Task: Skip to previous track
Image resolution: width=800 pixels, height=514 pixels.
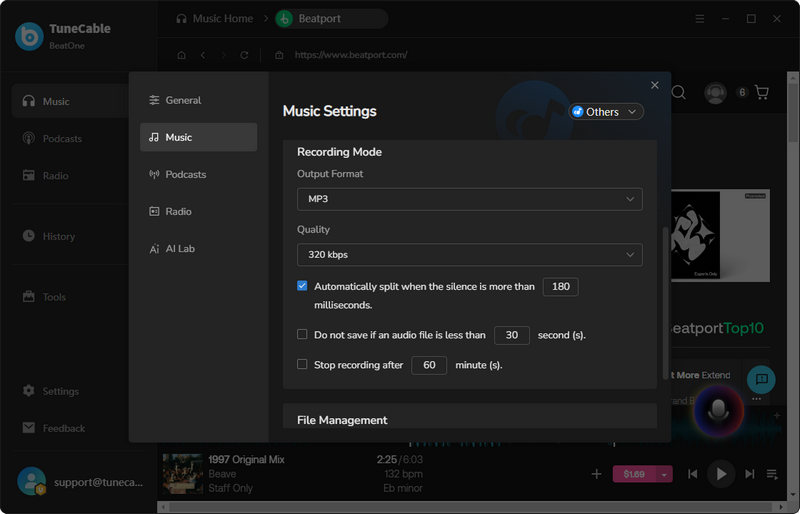Action: click(x=692, y=474)
